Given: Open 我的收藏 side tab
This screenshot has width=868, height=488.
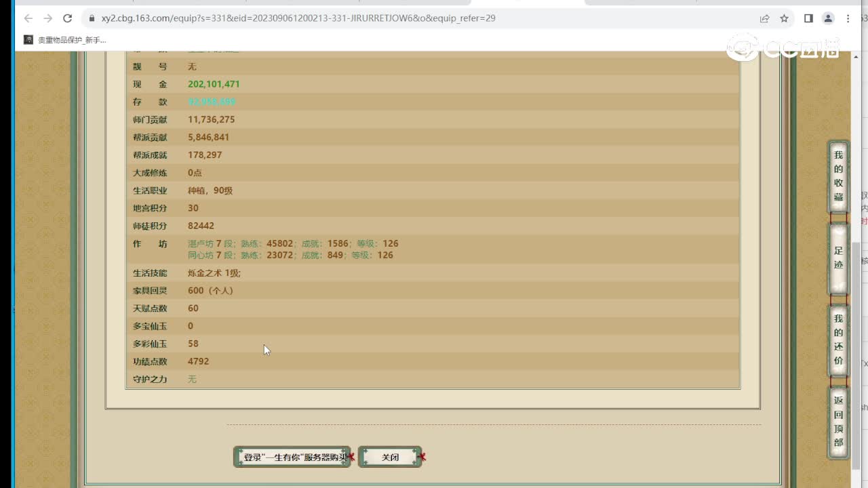Looking at the screenshot, I should [839, 176].
